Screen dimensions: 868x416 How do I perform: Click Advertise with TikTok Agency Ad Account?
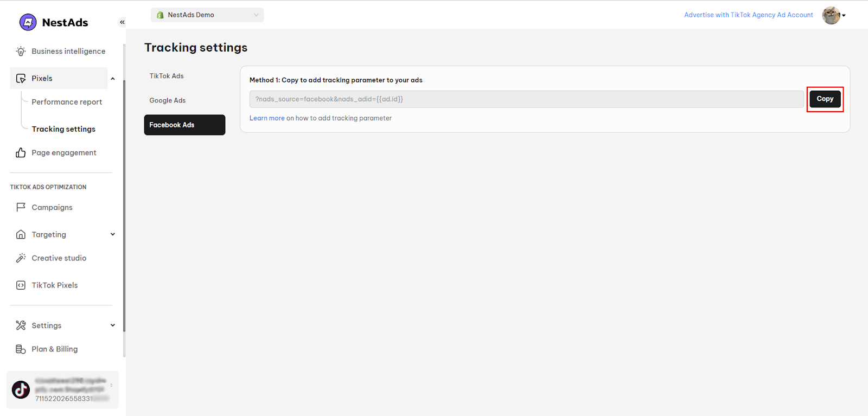coord(748,15)
